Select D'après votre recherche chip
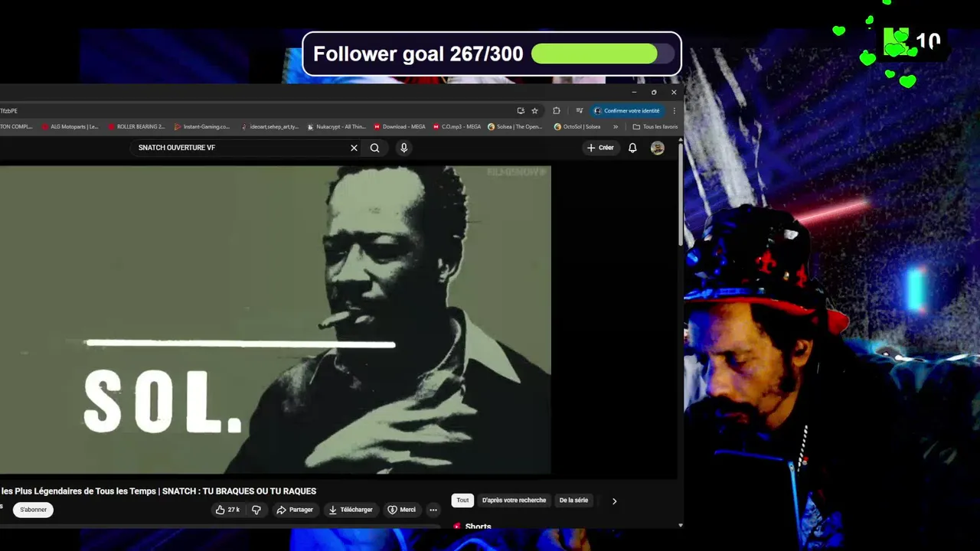Image resolution: width=980 pixels, height=551 pixels. coord(514,500)
